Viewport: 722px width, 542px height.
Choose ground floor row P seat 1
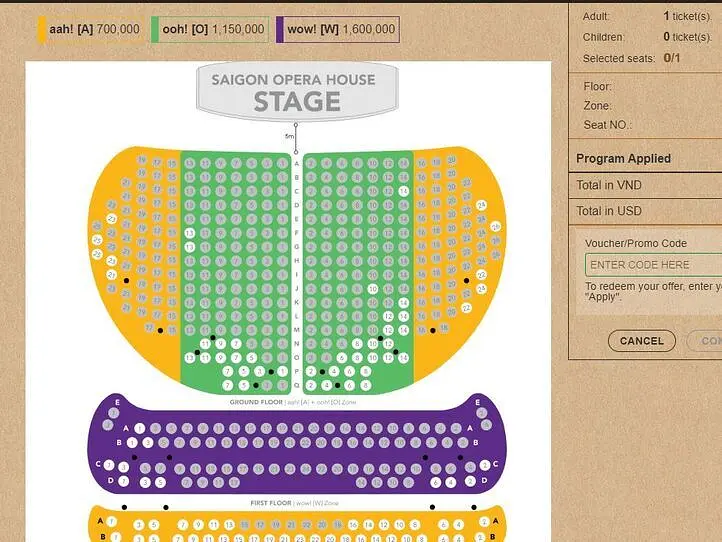(x=282, y=371)
